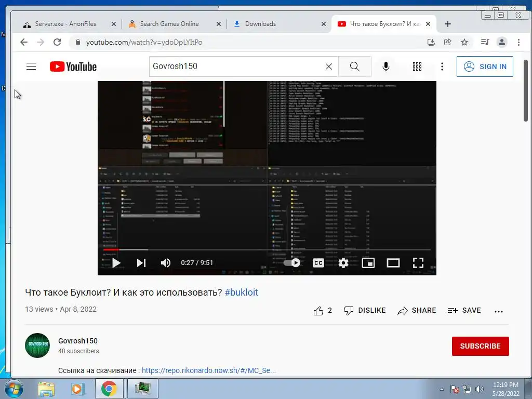Close the YouTube video tab

(x=428, y=24)
